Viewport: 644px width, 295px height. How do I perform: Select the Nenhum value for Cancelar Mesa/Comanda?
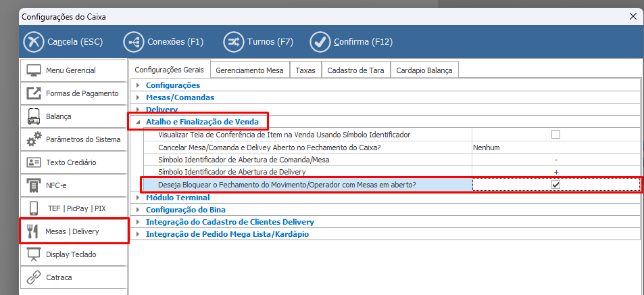click(x=487, y=147)
